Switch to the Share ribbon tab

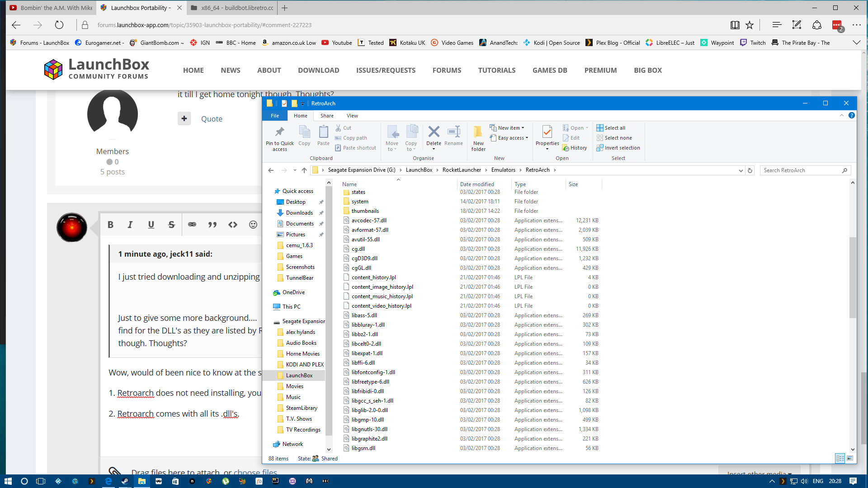coord(327,116)
